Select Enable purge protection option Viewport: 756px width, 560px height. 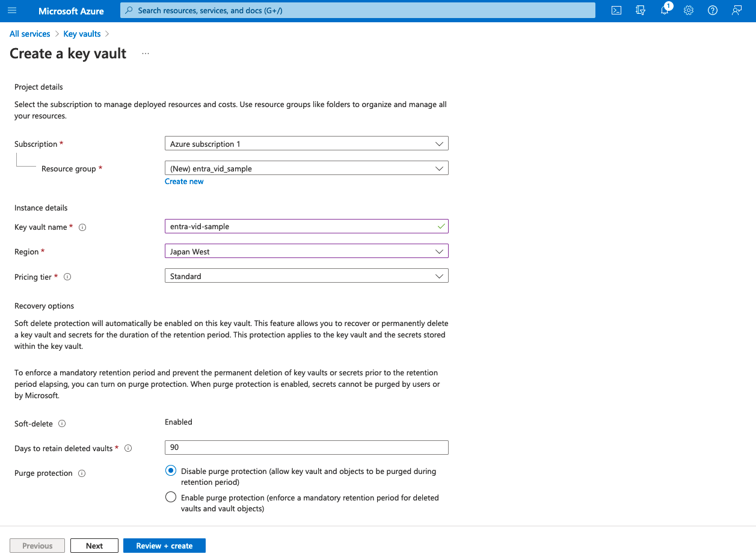pos(171,497)
